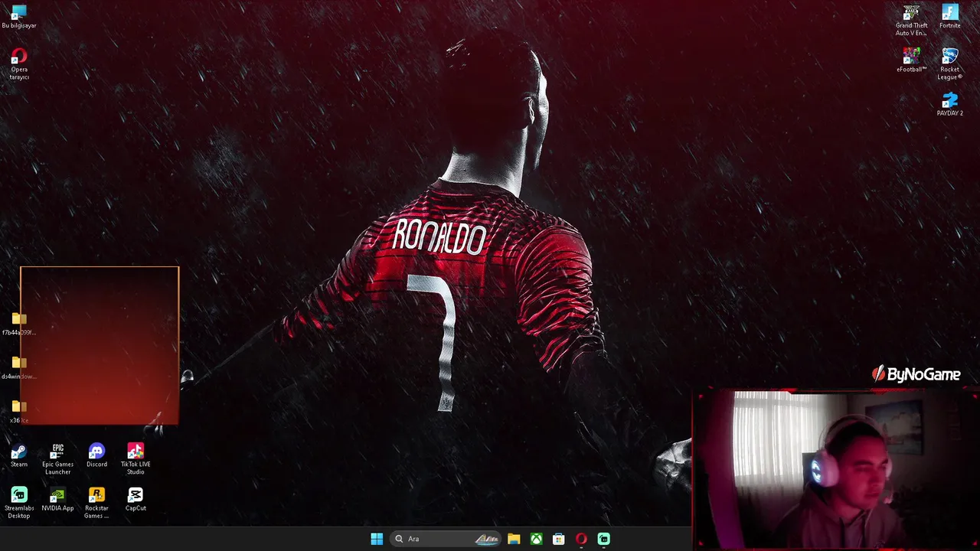This screenshot has height=551, width=980.
Task: Select the PAYDAY 2 desktop shortcut
Action: [950, 104]
